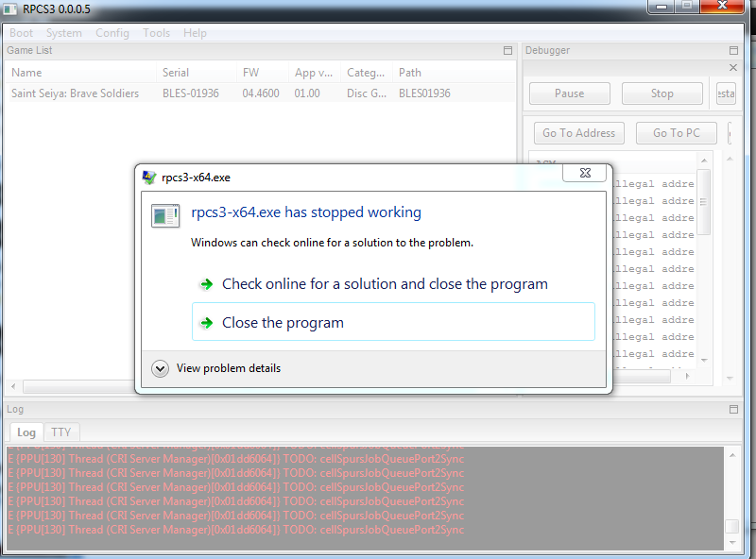Click the Pause button in Debugger
The height and width of the screenshot is (559, 756).
(570, 93)
